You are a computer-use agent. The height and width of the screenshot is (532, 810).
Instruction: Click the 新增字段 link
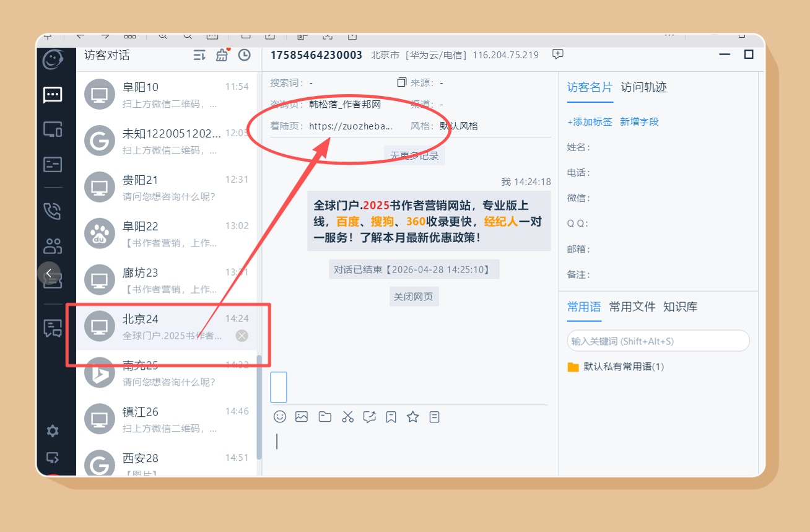[x=639, y=121]
